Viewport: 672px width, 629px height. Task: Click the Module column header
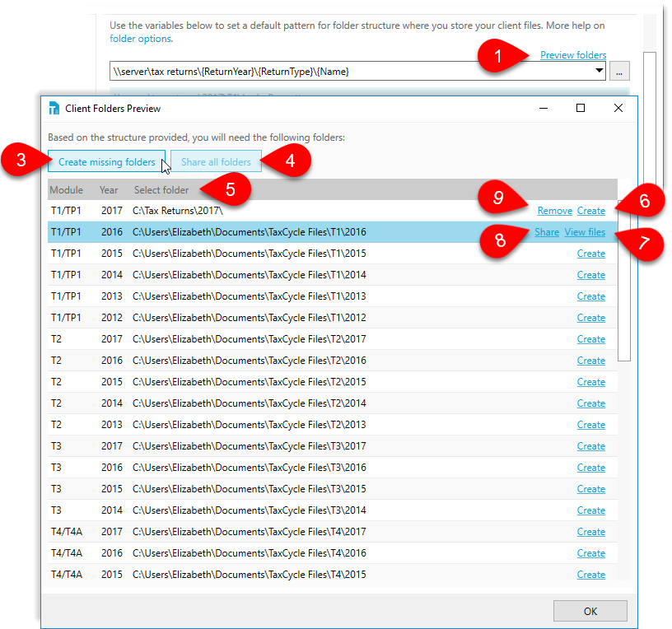67,190
